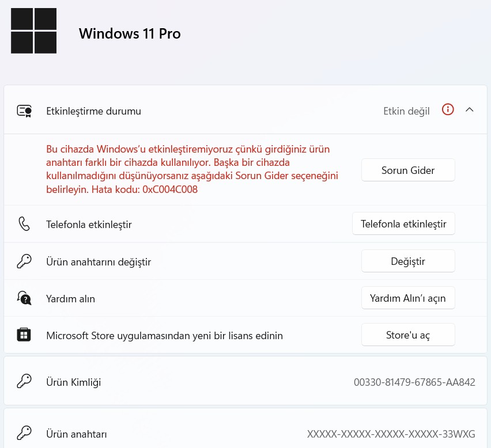Click the Store'u aç button

coord(408,335)
